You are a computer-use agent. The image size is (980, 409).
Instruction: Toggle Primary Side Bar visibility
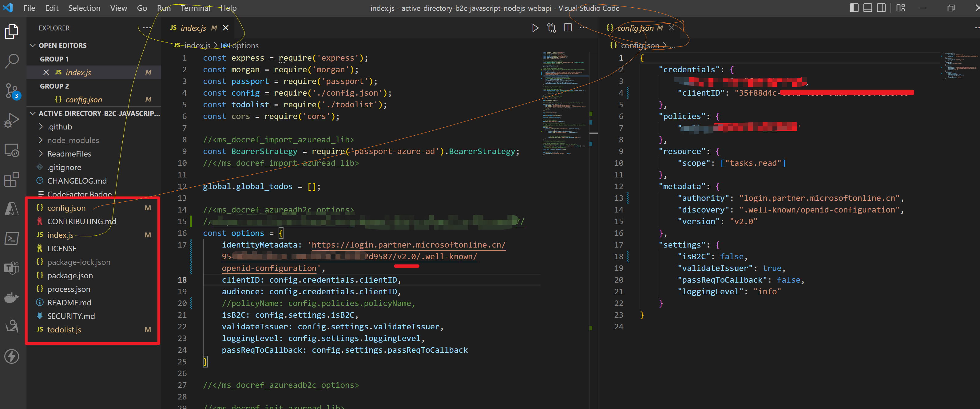point(854,8)
